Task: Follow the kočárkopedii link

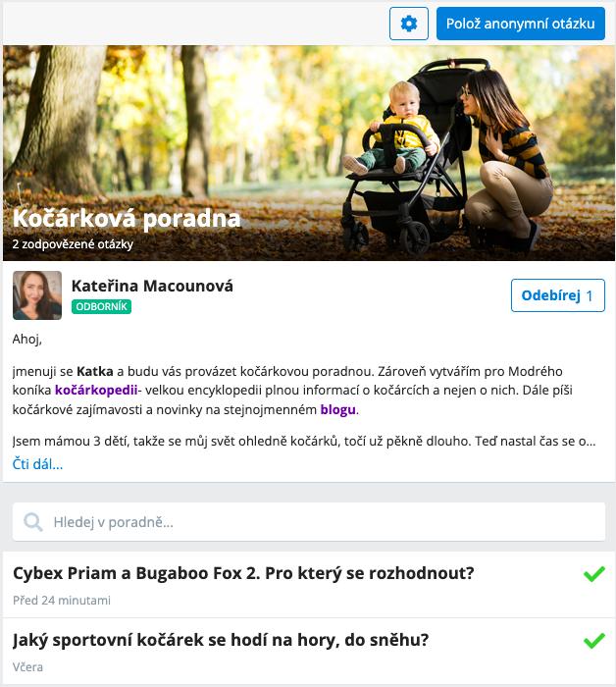Action: [96, 390]
